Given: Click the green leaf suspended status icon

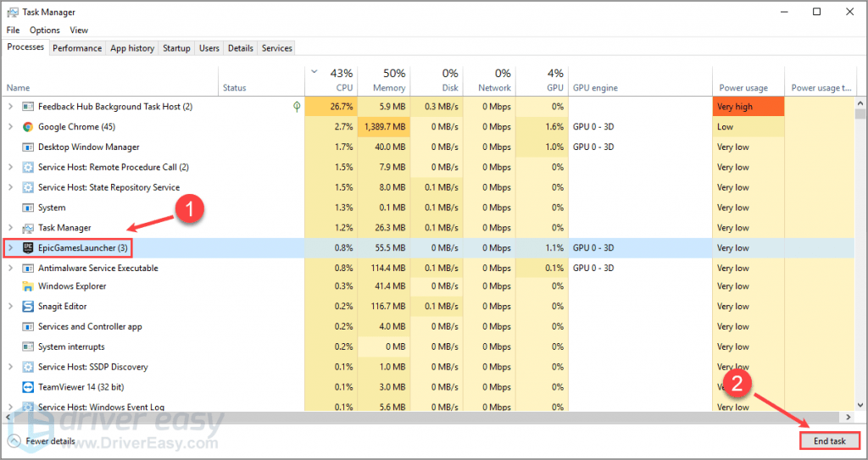Looking at the screenshot, I should 297,106.
